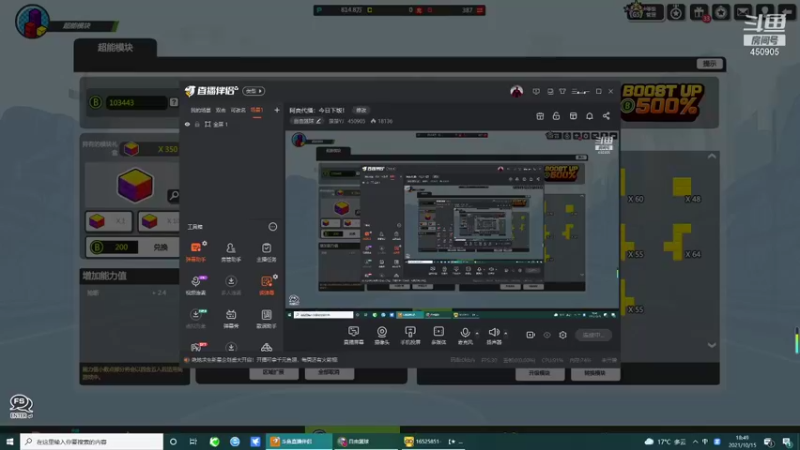Click the download icon in bottom toolbox row

click(x=231, y=347)
